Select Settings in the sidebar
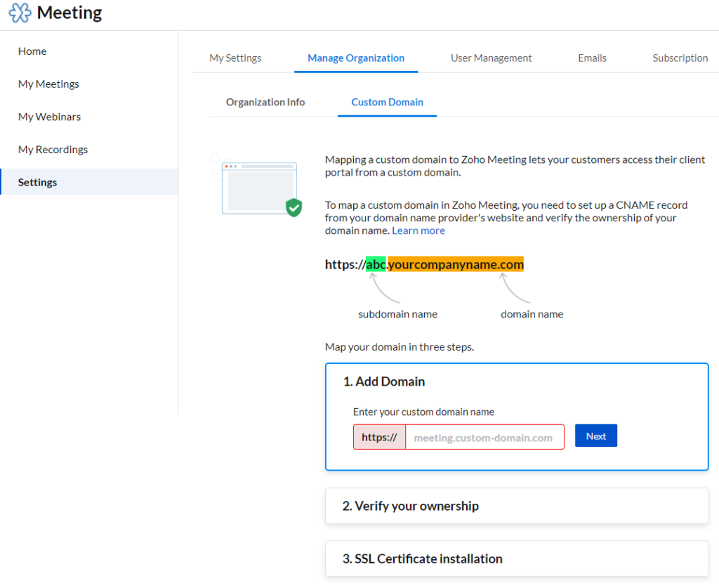 pos(89,182)
